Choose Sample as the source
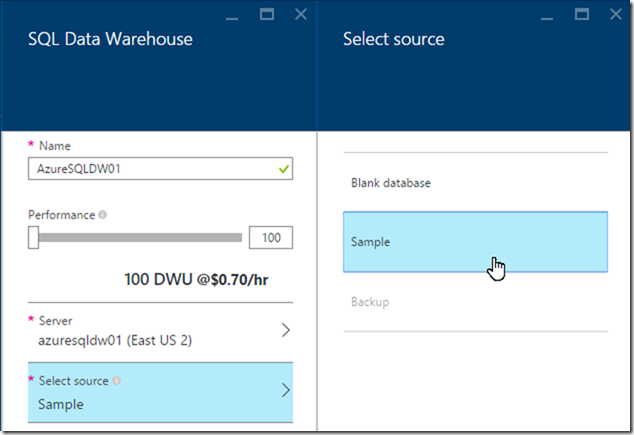 476,242
